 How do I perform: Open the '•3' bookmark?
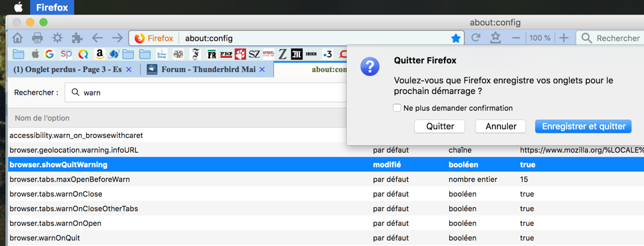(x=327, y=54)
